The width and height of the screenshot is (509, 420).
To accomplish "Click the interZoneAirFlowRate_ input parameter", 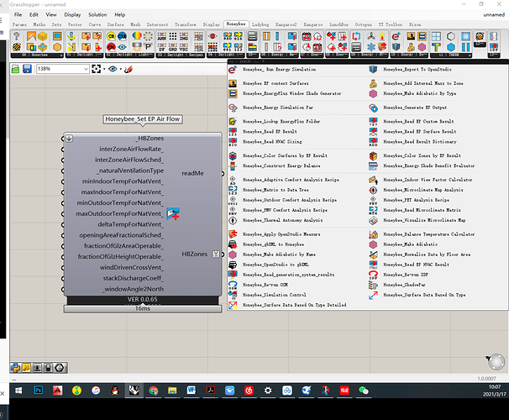I will pyautogui.click(x=132, y=149).
